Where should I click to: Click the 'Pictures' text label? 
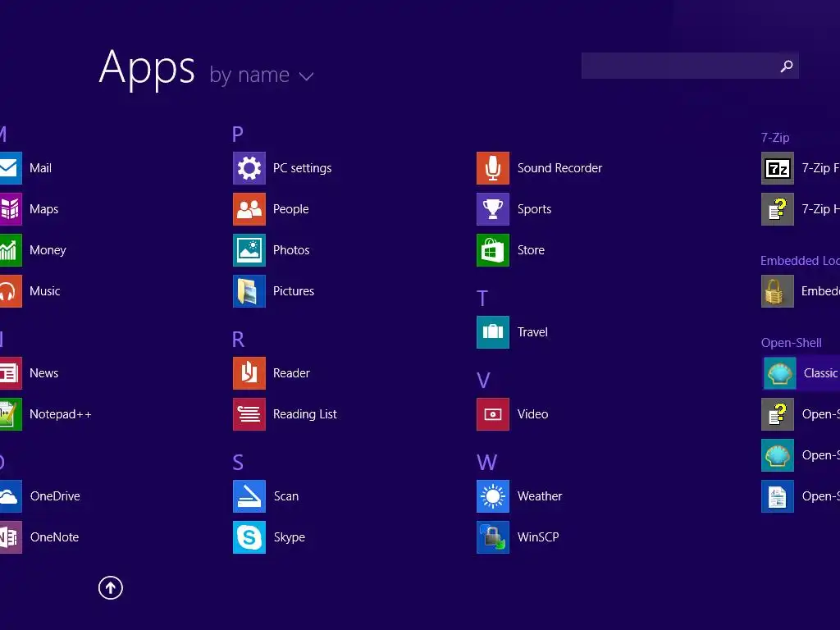click(294, 291)
